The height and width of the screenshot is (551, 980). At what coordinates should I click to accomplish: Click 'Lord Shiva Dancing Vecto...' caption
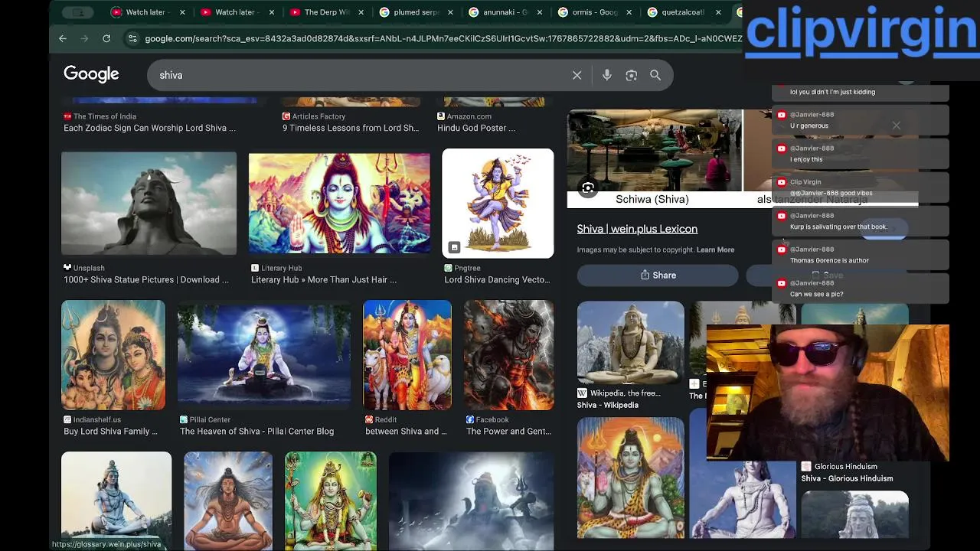click(x=498, y=280)
